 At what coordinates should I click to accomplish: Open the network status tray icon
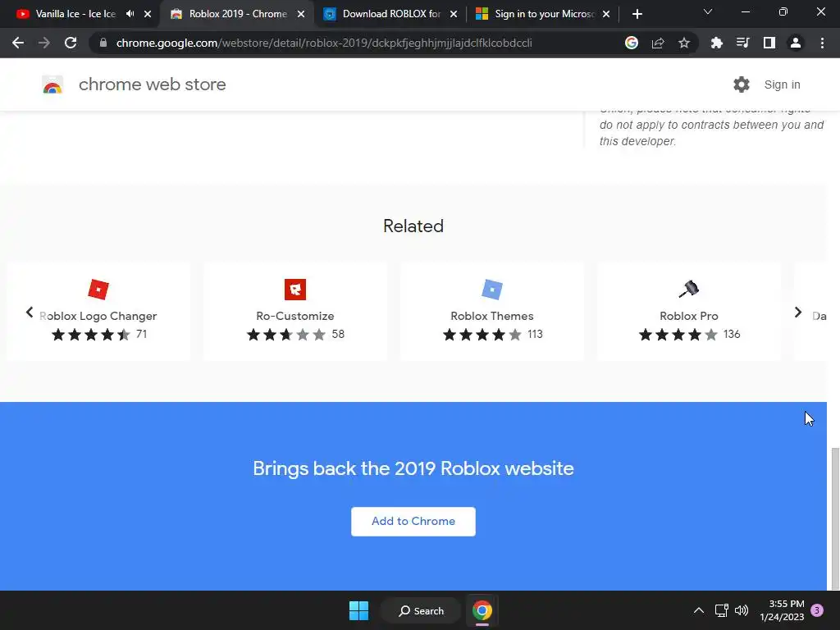[x=721, y=610]
